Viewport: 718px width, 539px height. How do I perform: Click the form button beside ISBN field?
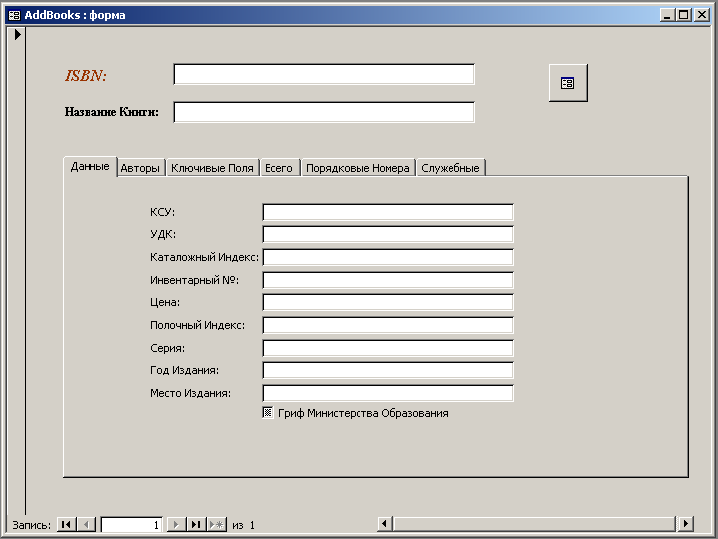pyautogui.click(x=568, y=83)
